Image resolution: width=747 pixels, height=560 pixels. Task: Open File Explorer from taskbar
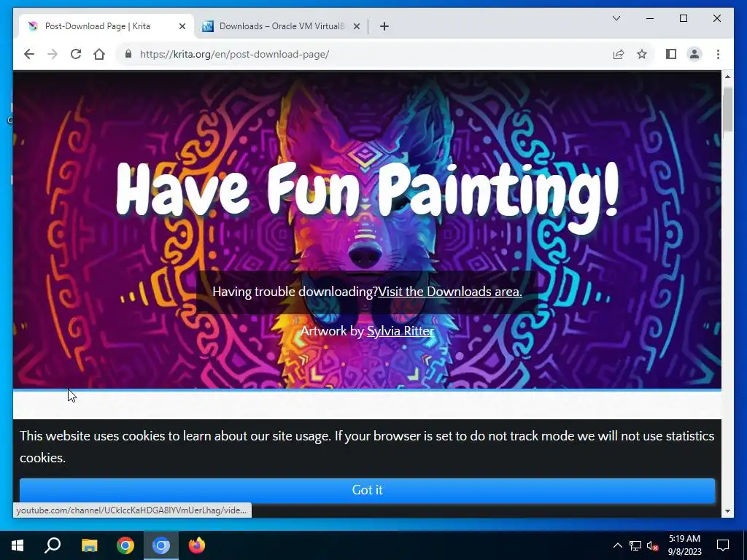pyautogui.click(x=89, y=545)
